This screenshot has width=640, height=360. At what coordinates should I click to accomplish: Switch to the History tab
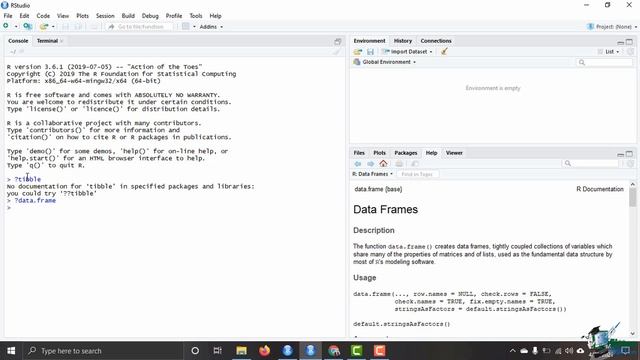(402, 41)
